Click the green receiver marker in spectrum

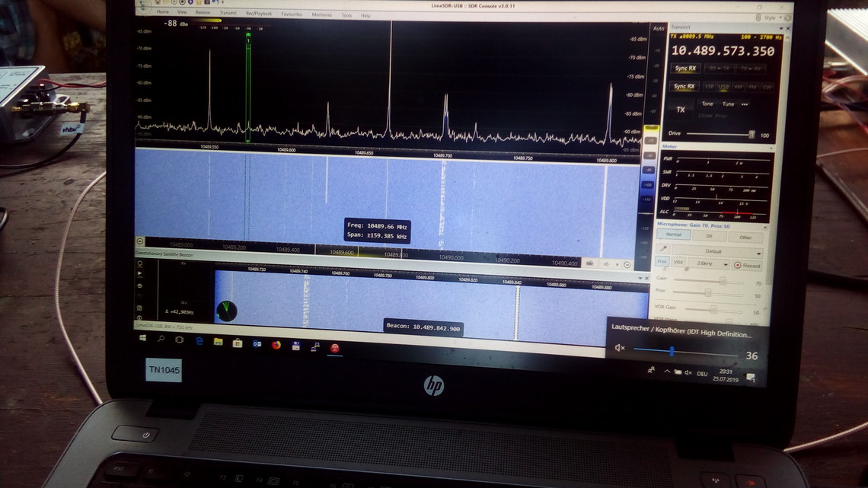(x=248, y=86)
